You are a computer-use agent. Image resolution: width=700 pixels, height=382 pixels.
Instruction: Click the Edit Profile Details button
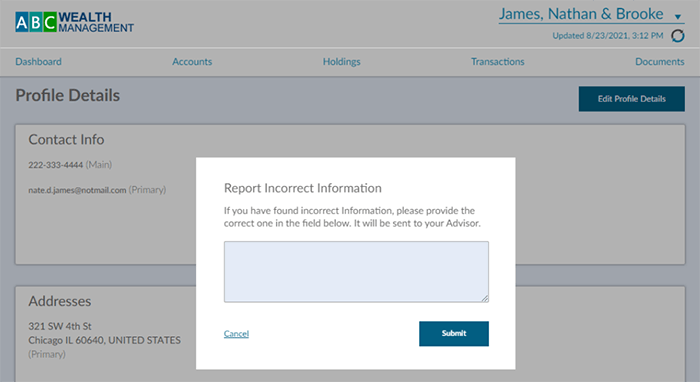(632, 99)
